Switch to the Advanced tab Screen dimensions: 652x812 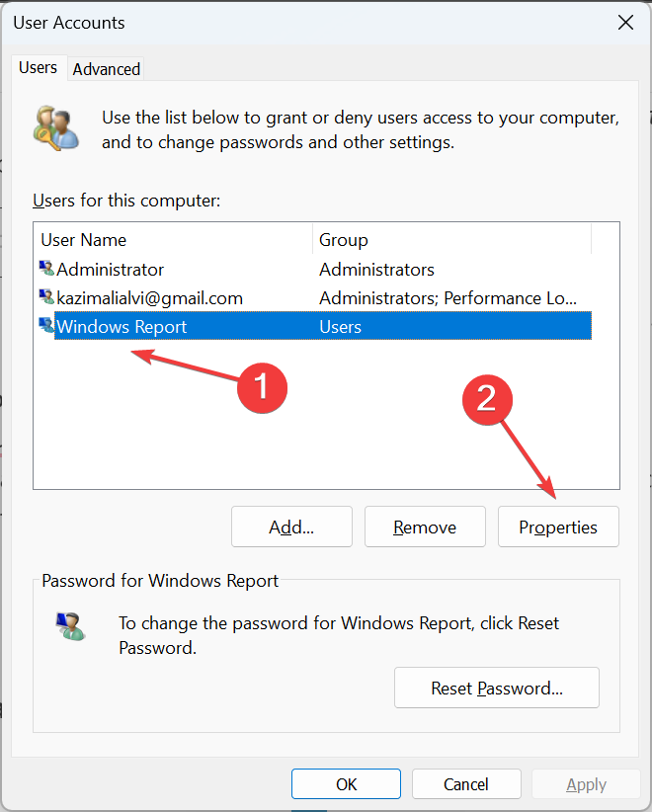point(107,69)
